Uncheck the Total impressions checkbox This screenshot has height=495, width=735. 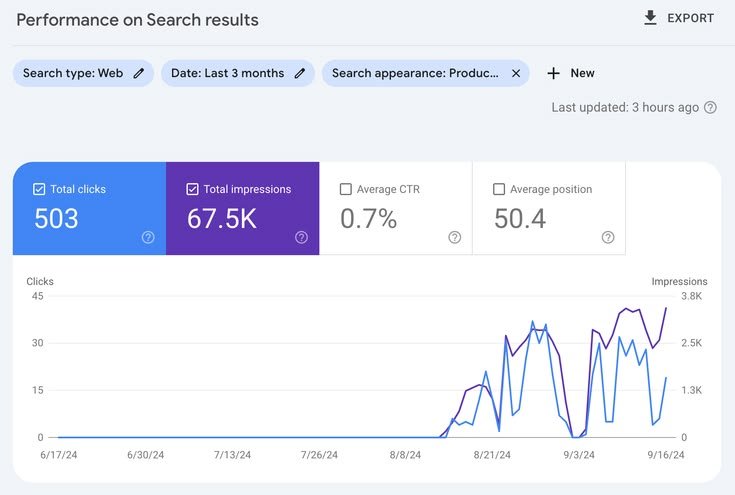coord(192,189)
